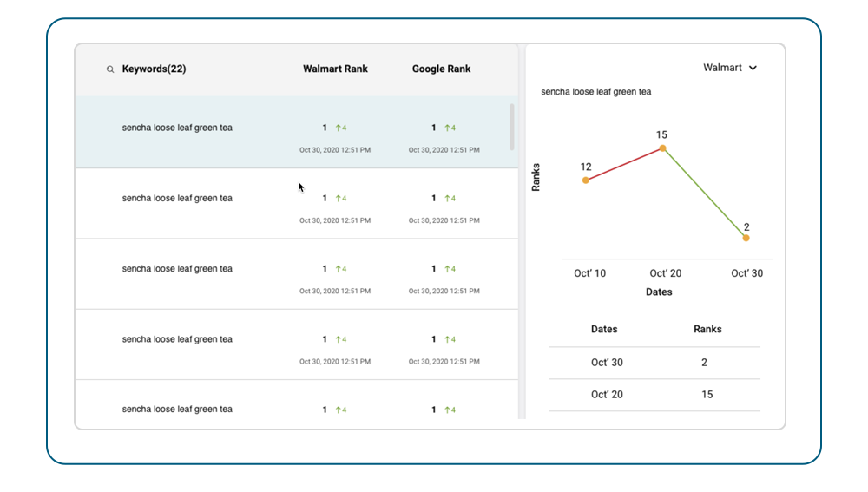Viewport: 868px width, 492px height.
Task: Select the highlighted sencha loose leaf green tea row
Action: [x=297, y=132]
